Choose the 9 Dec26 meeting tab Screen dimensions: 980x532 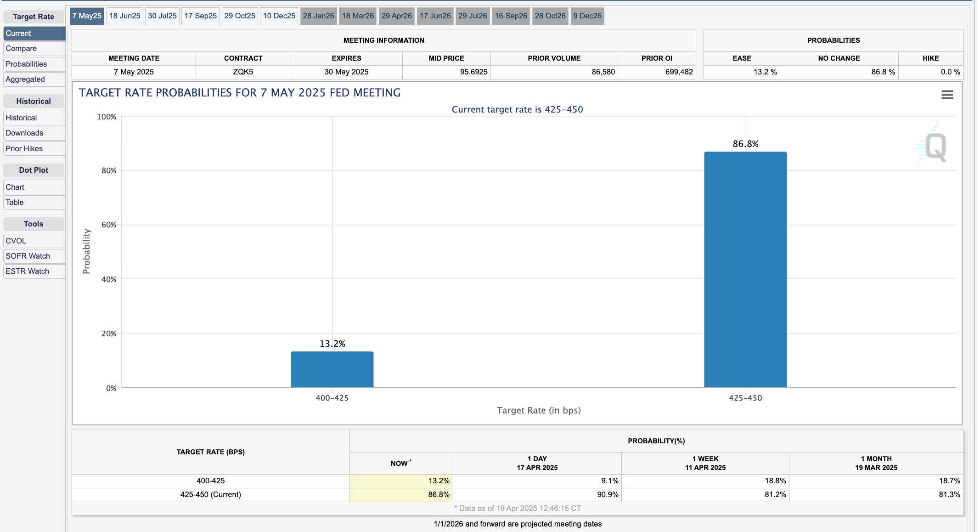click(x=587, y=16)
